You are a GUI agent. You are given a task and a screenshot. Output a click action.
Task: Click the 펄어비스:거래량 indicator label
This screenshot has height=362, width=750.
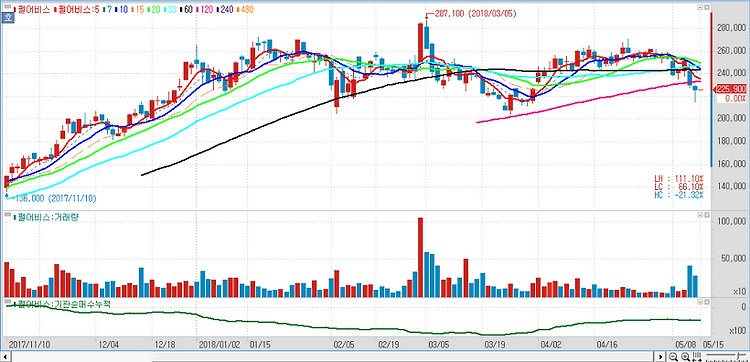tap(46, 217)
